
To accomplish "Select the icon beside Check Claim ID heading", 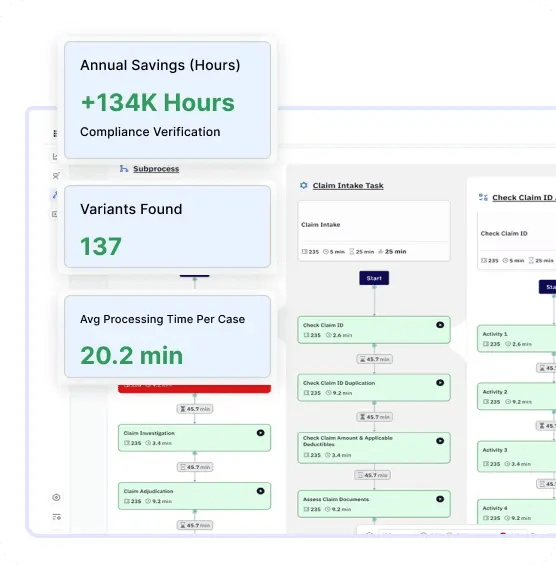I will click(483, 197).
